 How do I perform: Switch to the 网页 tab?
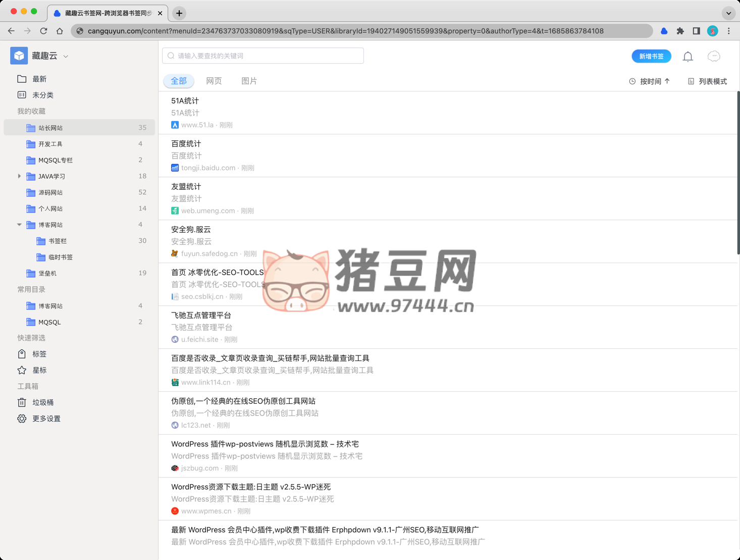(x=214, y=81)
